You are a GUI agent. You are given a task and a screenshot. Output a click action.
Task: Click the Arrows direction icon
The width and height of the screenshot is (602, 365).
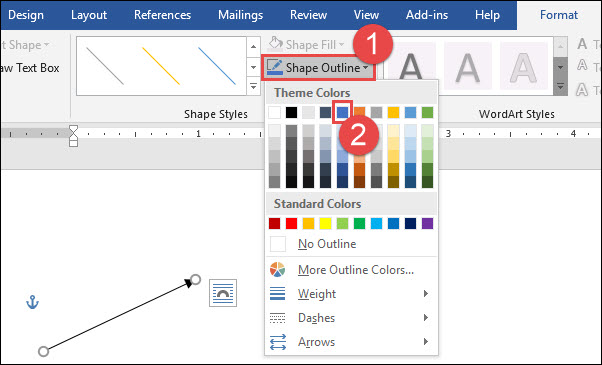pyautogui.click(x=277, y=342)
